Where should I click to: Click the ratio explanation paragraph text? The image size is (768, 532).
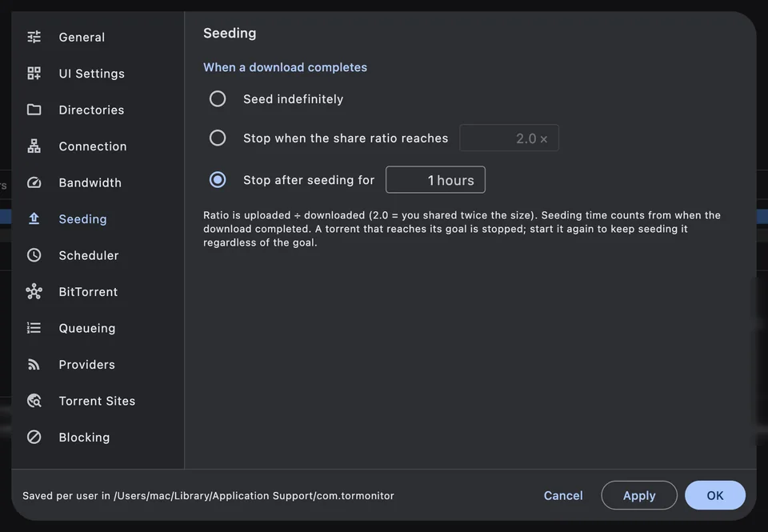[x=462, y=229]
